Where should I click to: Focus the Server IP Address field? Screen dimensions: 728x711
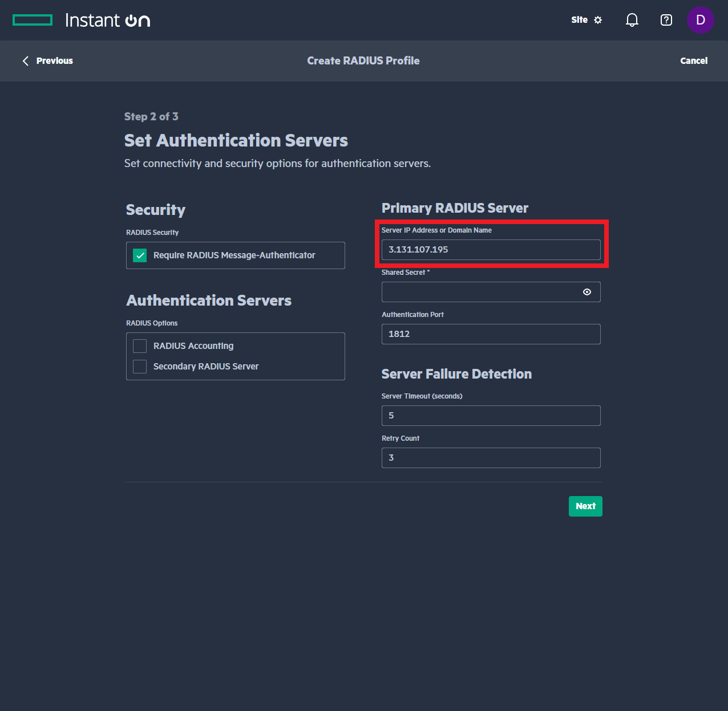491,250
